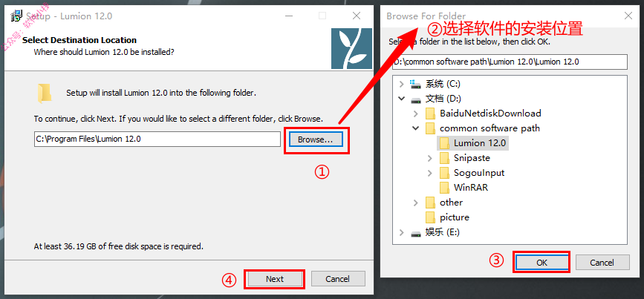Click the Snipaste folder icon

tap(444, 157)
